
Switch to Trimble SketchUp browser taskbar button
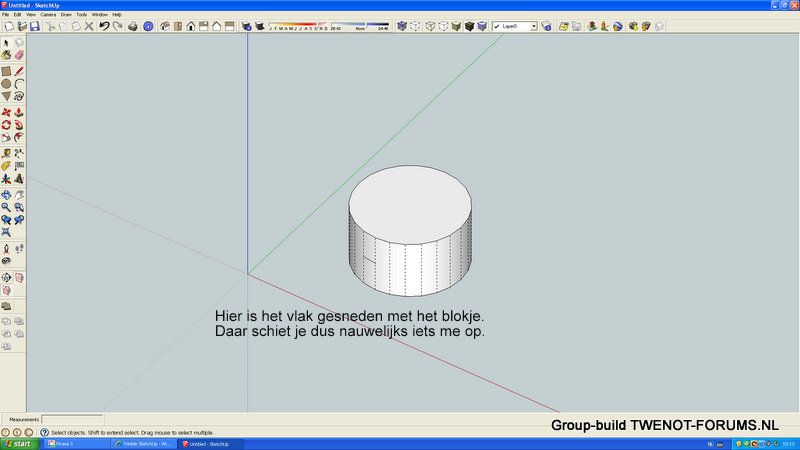144,444
